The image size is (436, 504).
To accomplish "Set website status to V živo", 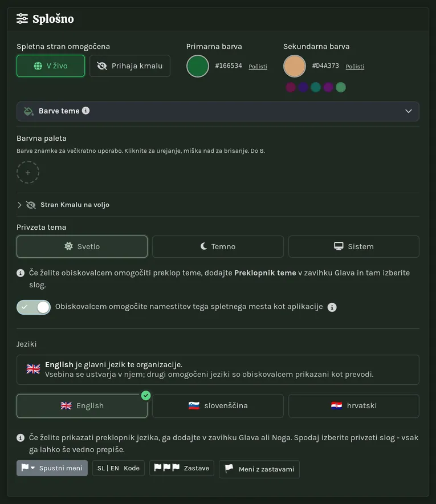I will click(x=51, y=66).
